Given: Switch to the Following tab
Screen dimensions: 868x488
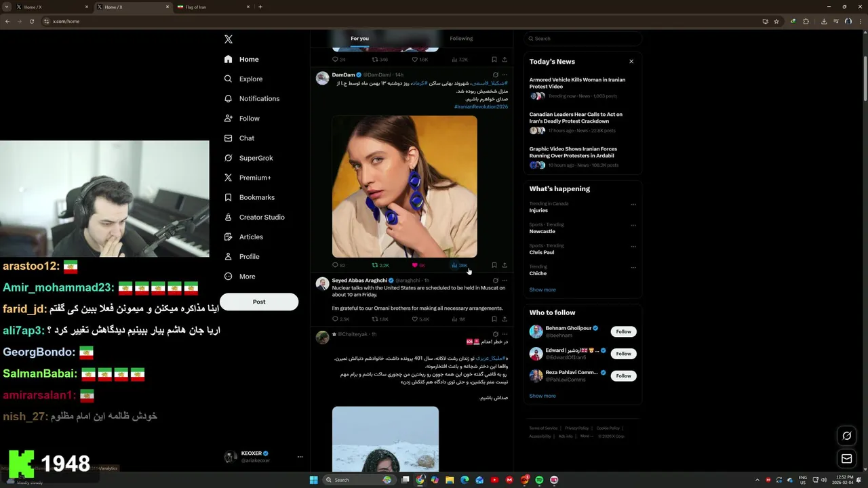Looking at the screenshot, I should [x=461, y=39].
